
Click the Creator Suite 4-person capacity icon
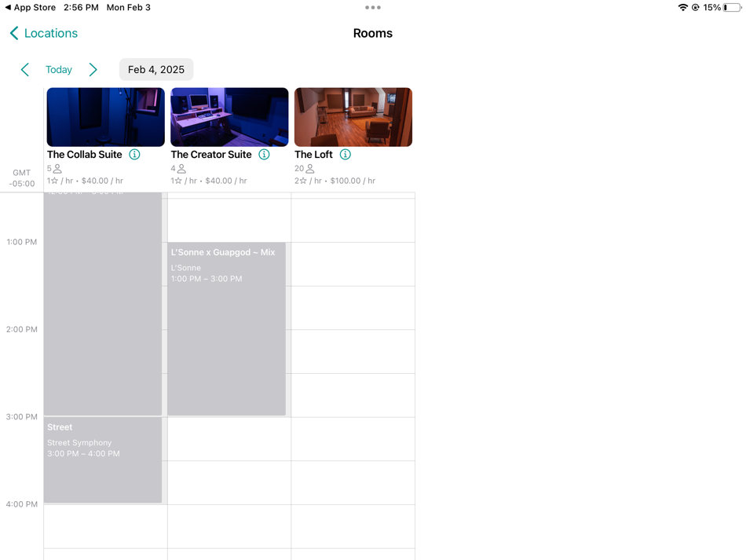[181, 168]
